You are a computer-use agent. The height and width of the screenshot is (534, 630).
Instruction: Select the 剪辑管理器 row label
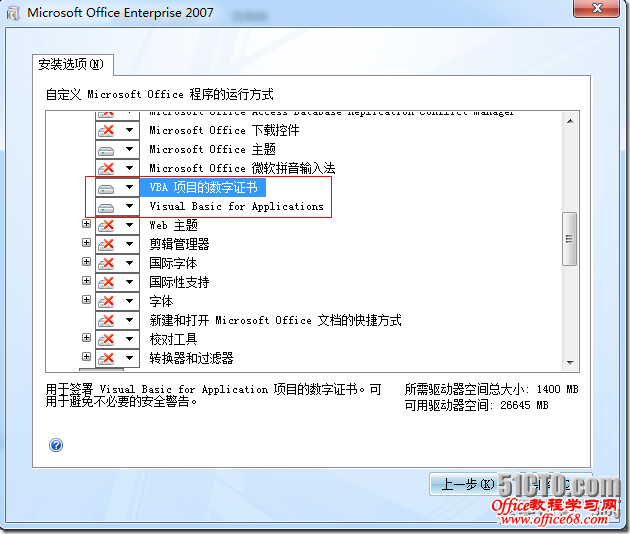[179, 244]
